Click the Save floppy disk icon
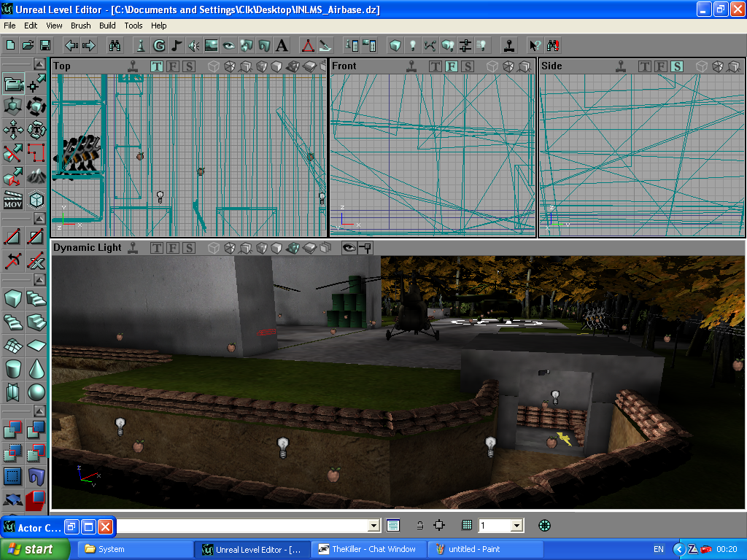The height and width of the screenshot is (560, 747). (x=45, y=45)
